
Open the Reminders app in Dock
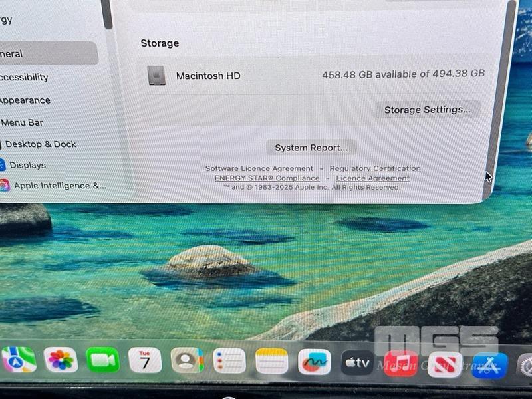point(229,361)
